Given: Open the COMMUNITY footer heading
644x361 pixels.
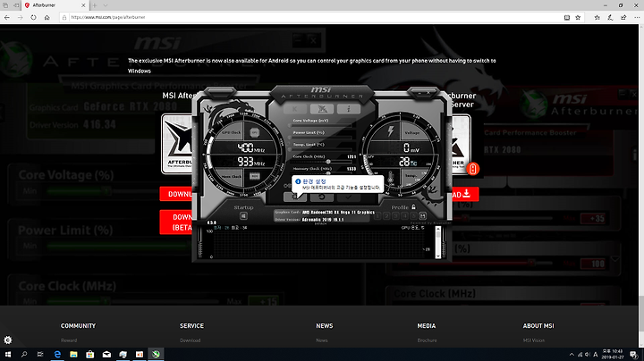Looking at the screenshot, I should point(78,326).
